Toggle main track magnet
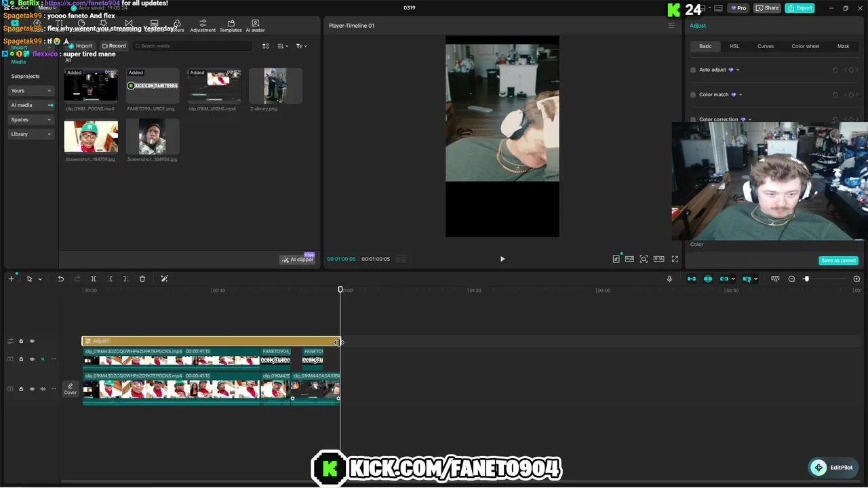Screen dimensions: 868x488 (692, 279)
